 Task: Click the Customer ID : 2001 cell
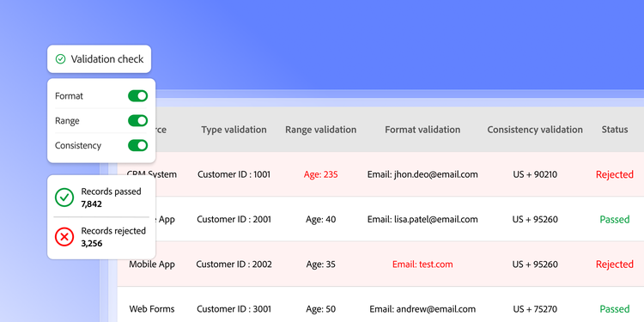pyautogui.click(x=234, y=219)
